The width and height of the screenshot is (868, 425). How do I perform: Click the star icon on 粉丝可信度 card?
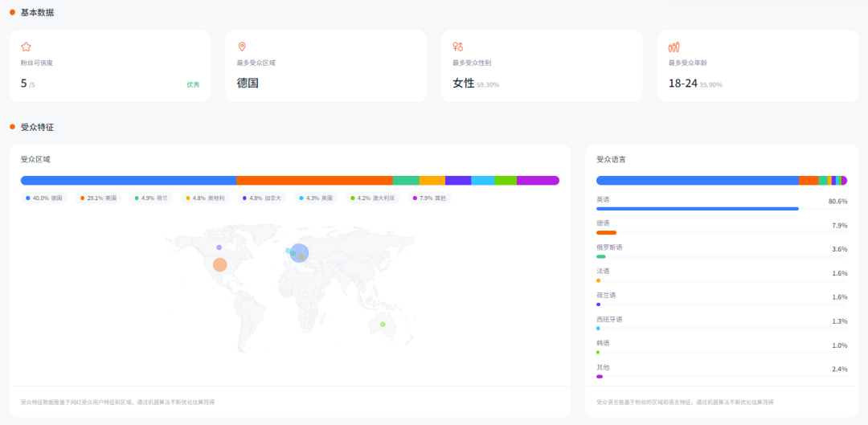[26, 47]
